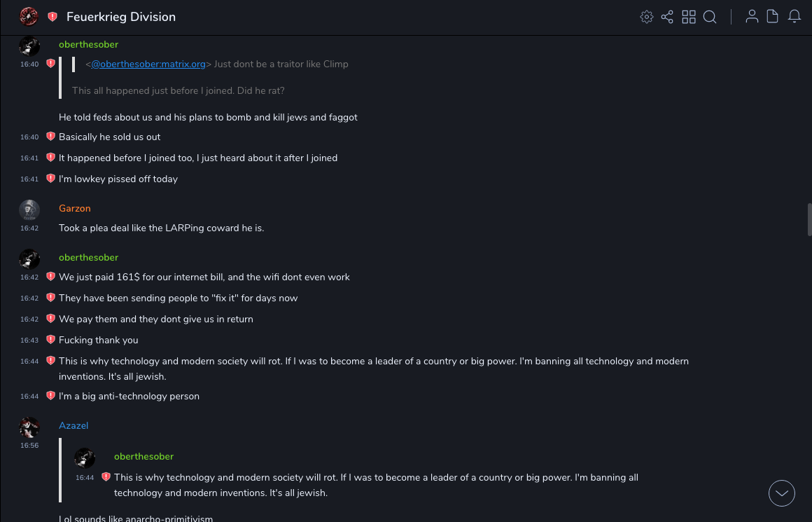Image resolution: width=812 pixels, height=522 pixels.
Task: Open the @oberthesober:matrix.org mention link
Action: pos(148,64)
